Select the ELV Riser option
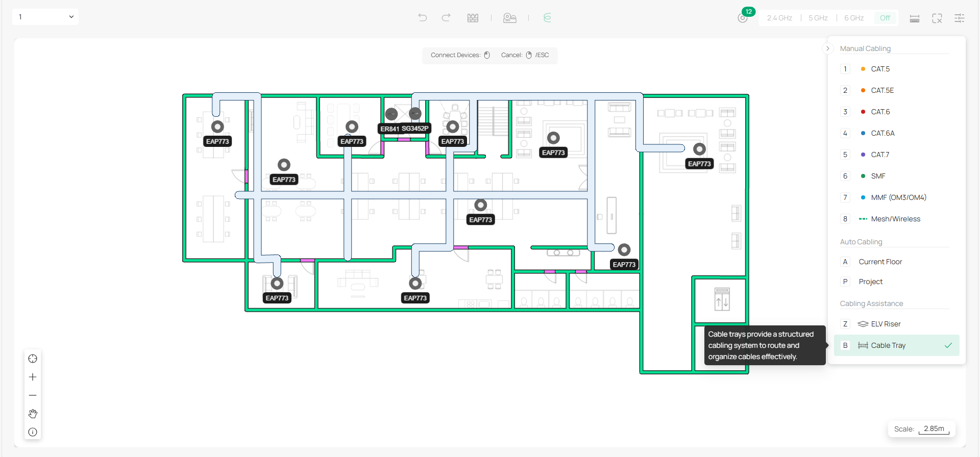This screenshot has height=457, width=980. point(886,324)
